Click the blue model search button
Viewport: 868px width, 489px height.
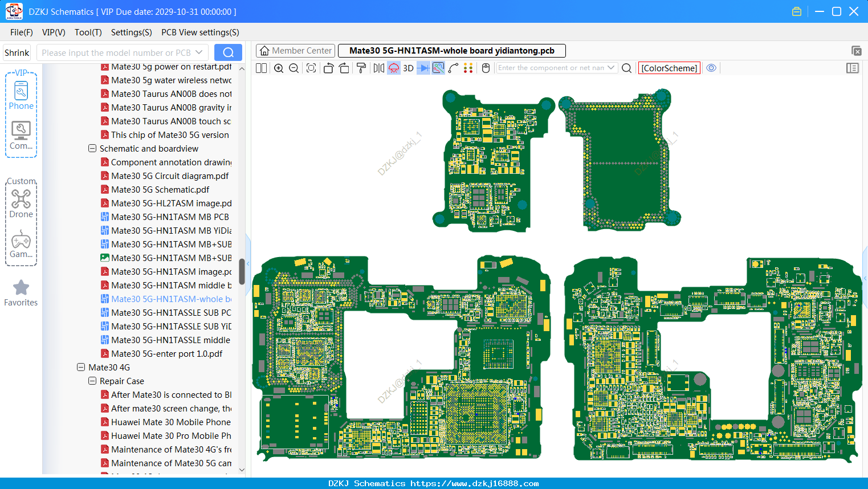tap(228, 52)
